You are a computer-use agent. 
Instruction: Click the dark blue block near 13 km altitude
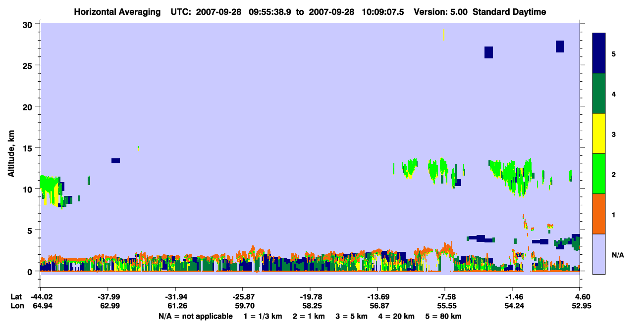[115, 161]
